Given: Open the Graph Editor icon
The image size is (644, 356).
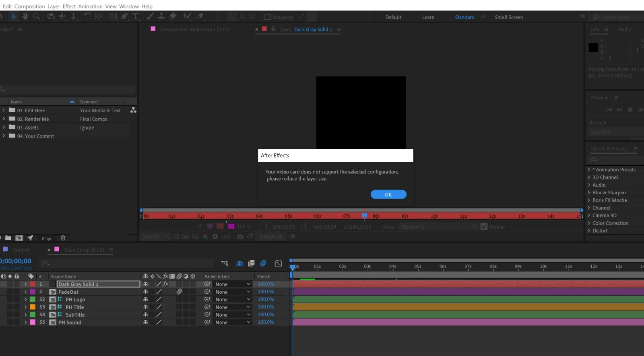Looking at the screenshot, I should point(278,263).
